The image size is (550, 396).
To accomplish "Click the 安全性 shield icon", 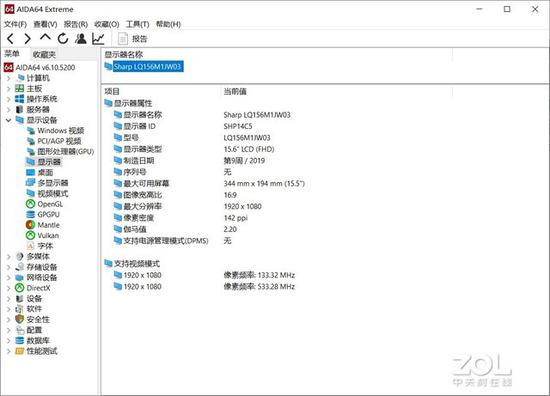I will (x=20, y=320).
